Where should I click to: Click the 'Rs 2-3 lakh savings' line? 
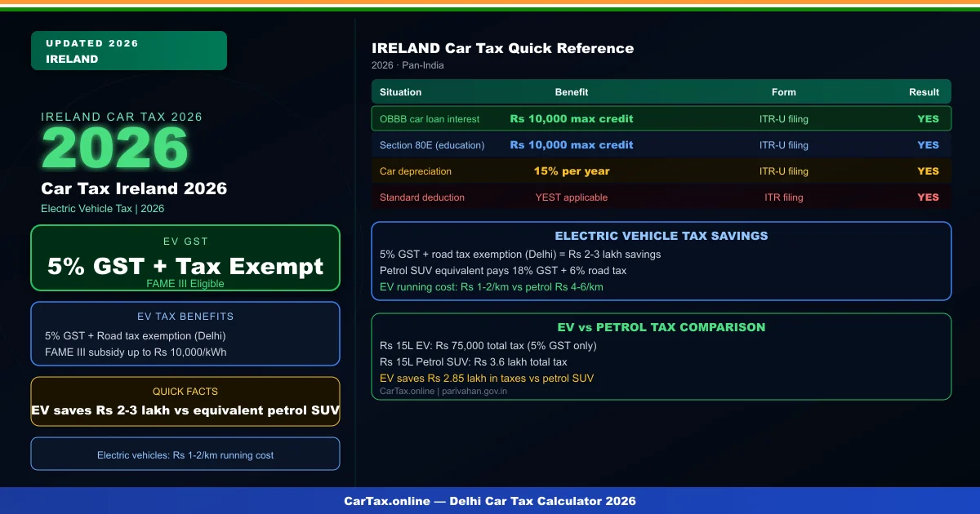pyautogui.click(x=520, y=254)
